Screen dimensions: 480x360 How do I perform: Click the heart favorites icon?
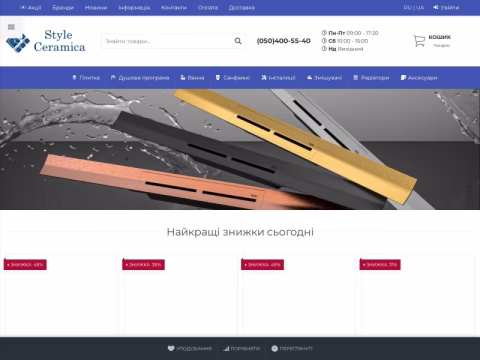[171, 348]
